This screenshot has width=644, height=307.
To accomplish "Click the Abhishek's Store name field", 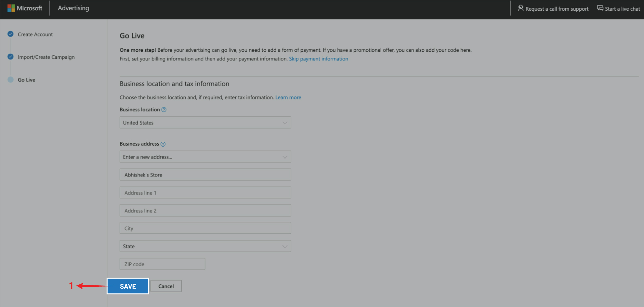I will pyautogui.click(x=205, y=175).
